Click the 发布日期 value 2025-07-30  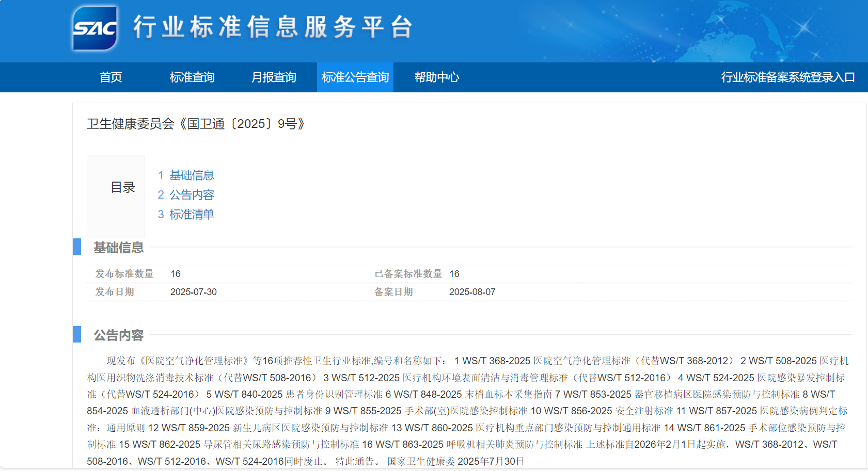[x=194, y=292]
